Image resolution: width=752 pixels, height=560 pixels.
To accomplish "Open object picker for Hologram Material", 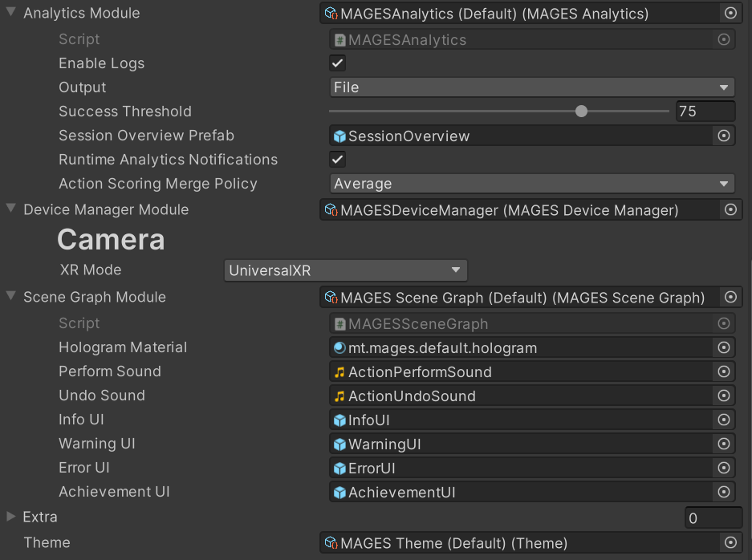I will (724, 347).
